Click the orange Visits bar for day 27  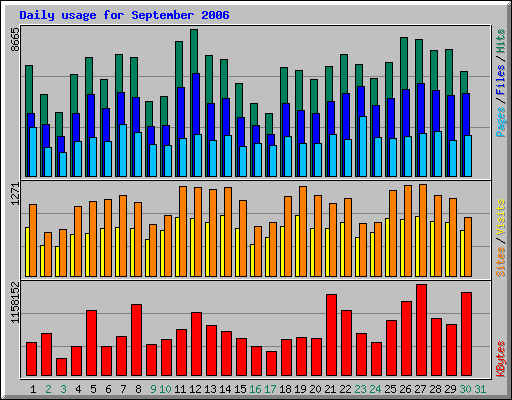(423, 230)
